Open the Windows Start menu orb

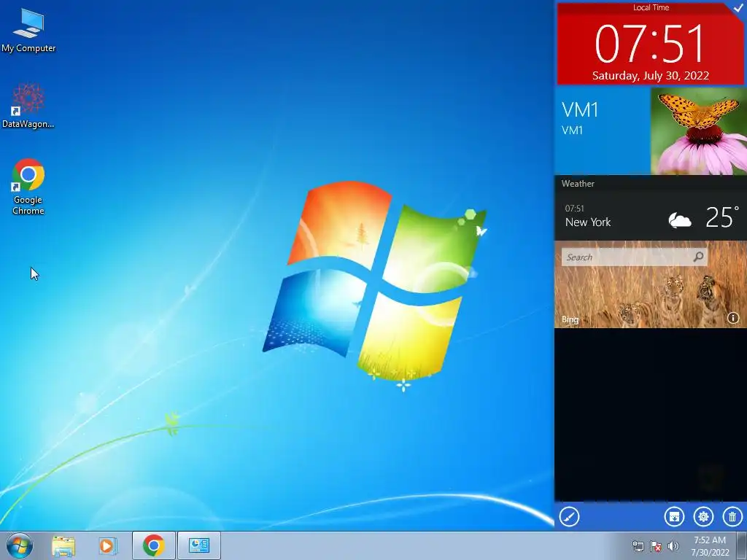point(20,545)
